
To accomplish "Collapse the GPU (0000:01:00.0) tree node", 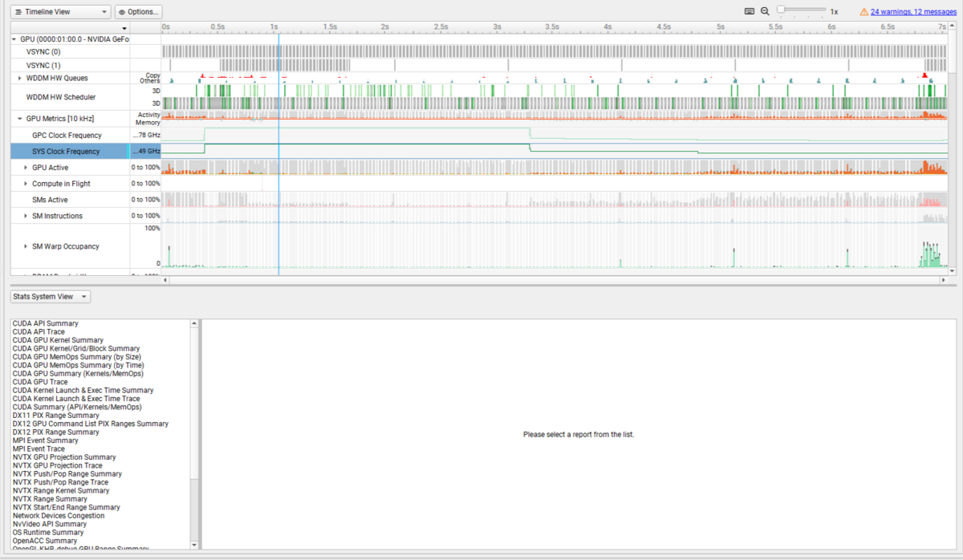I will click(14, 39).
